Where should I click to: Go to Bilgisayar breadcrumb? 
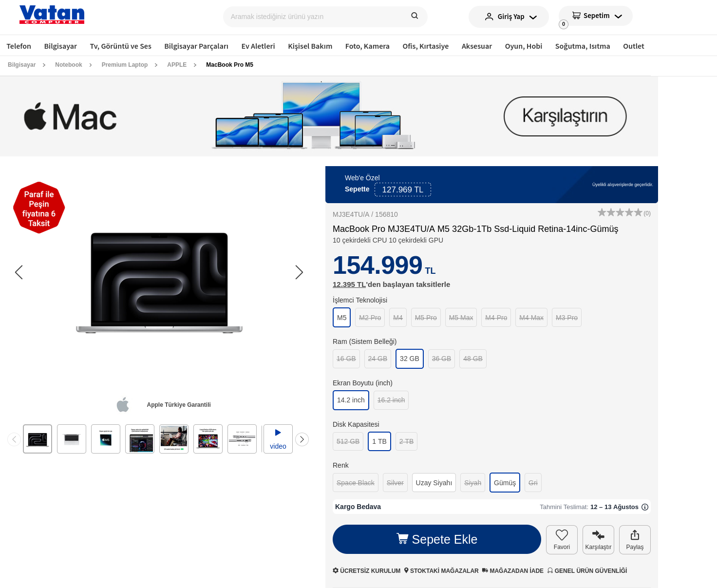click(22, 65)
